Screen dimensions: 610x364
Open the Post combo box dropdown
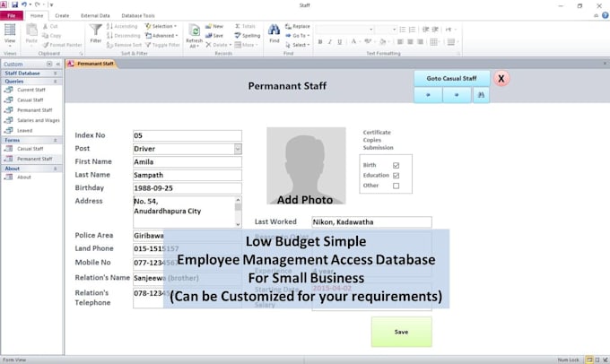click(238, 149)
